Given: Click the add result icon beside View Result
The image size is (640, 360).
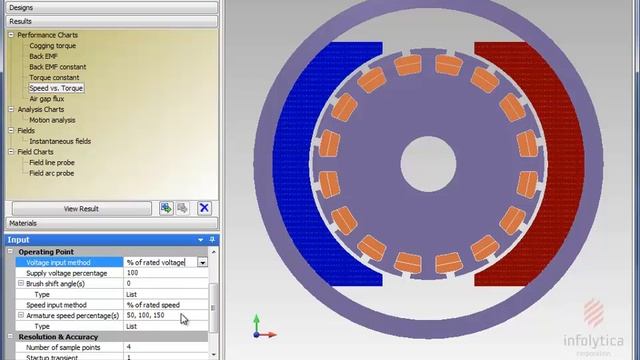Looking at the screenshot, I should [x=166, y=208].
